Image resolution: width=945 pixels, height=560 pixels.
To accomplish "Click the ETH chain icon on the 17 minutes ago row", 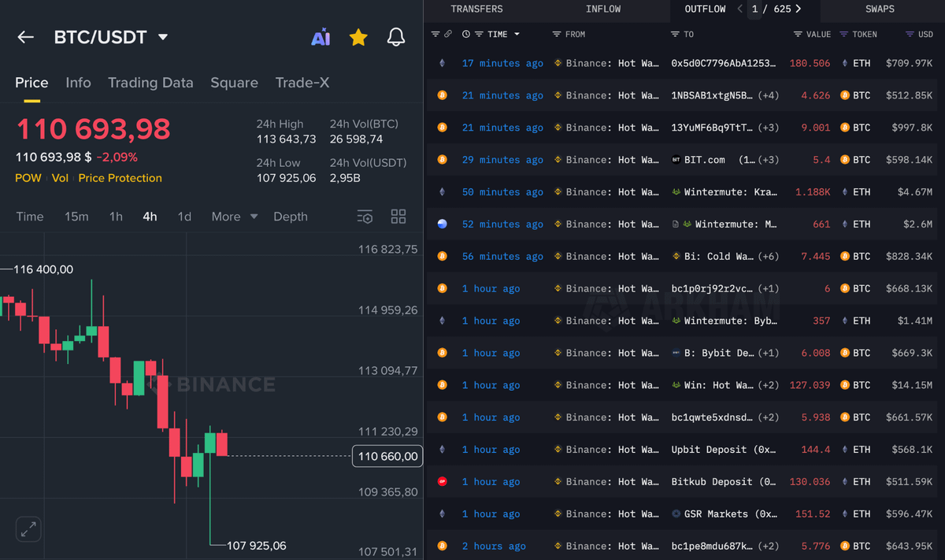I will pyautogui.click(x=442, y=63).
